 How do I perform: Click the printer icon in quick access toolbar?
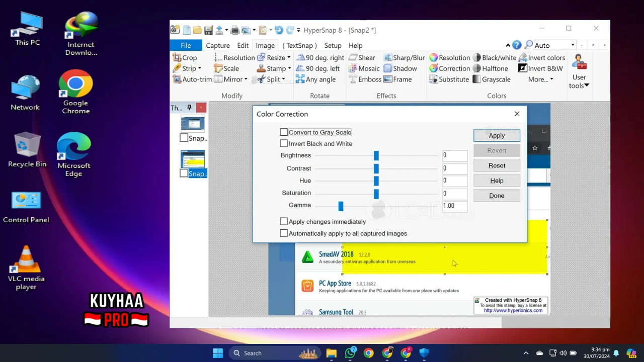234,30
